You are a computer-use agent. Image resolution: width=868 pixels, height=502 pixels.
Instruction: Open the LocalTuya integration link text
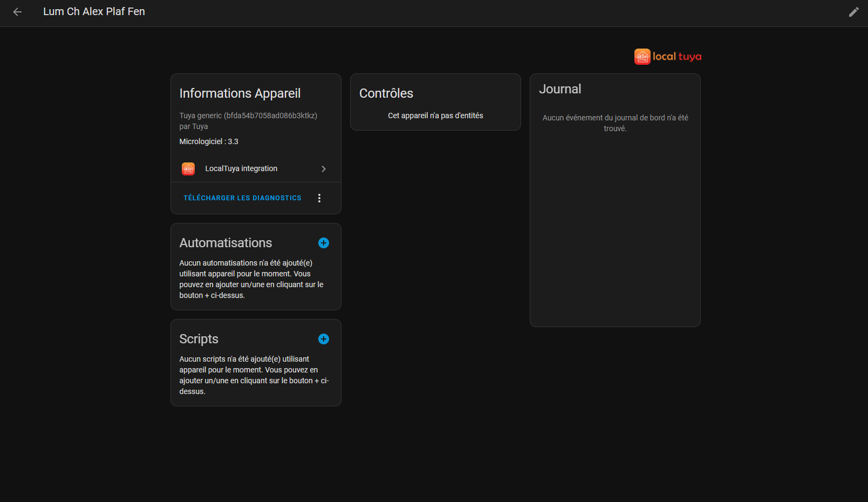tap(241, 169)
